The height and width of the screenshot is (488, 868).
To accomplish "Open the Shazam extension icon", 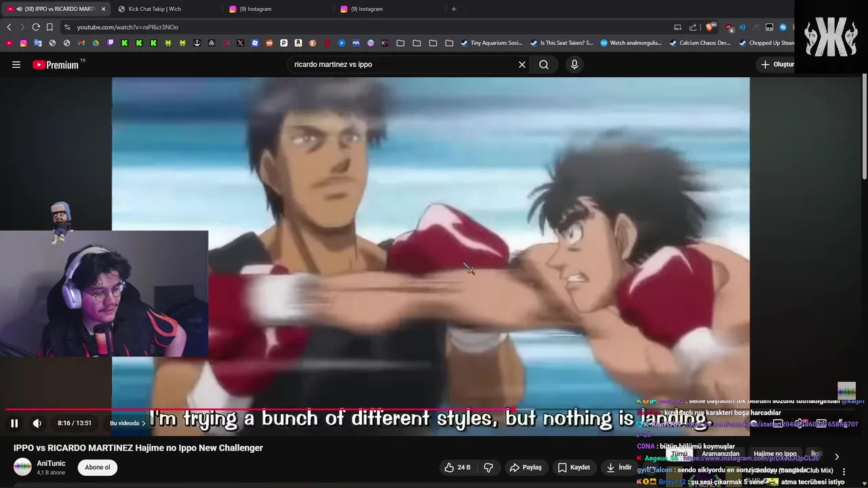I will click(x=783, y=27).
